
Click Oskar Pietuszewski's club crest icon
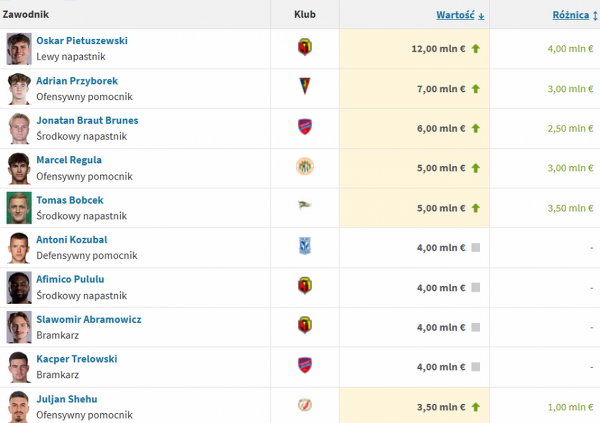pyautogui.click(x=305, y=48)
